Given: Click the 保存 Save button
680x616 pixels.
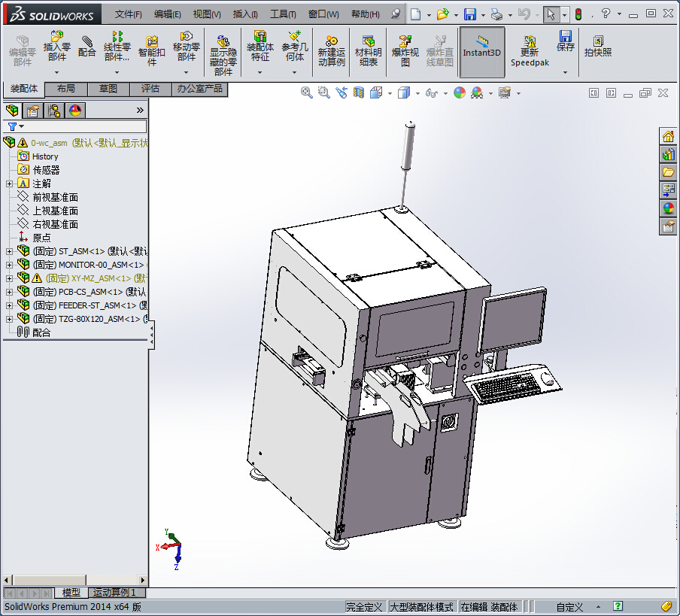Looking at the screenshot, I should 565,41.
